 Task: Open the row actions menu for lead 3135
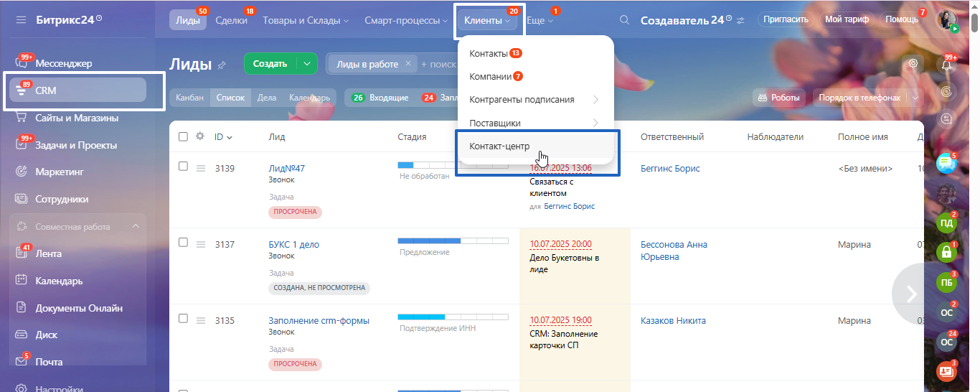(x=201, y=321)
